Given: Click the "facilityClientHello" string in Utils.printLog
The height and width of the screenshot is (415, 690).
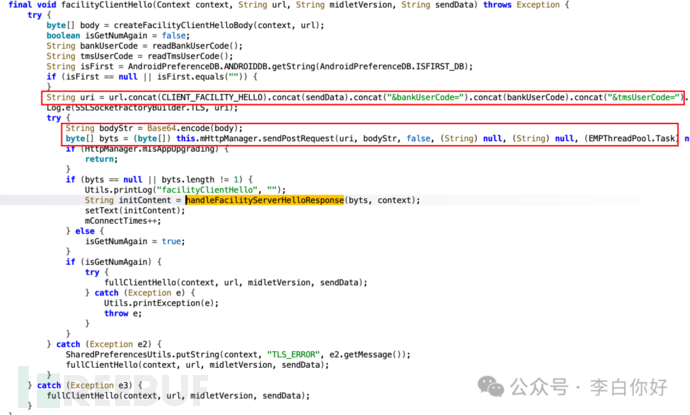Looking at the screenshot, I should [207, 190].
